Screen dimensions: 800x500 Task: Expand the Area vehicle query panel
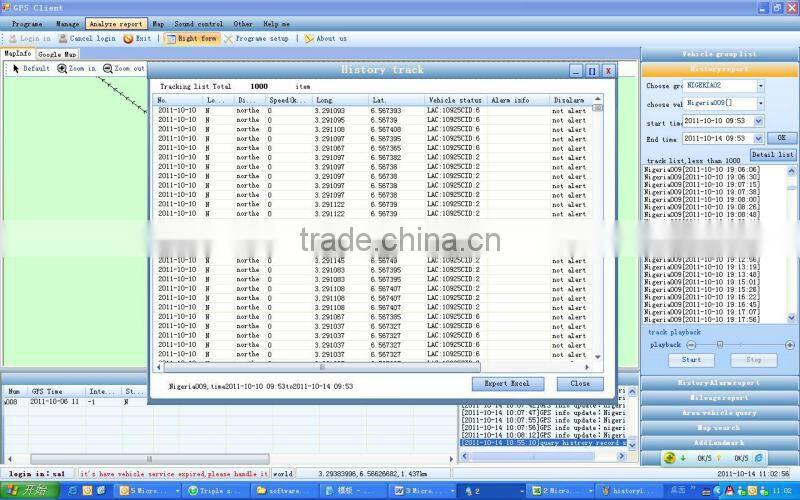click(x=719, y=413)
